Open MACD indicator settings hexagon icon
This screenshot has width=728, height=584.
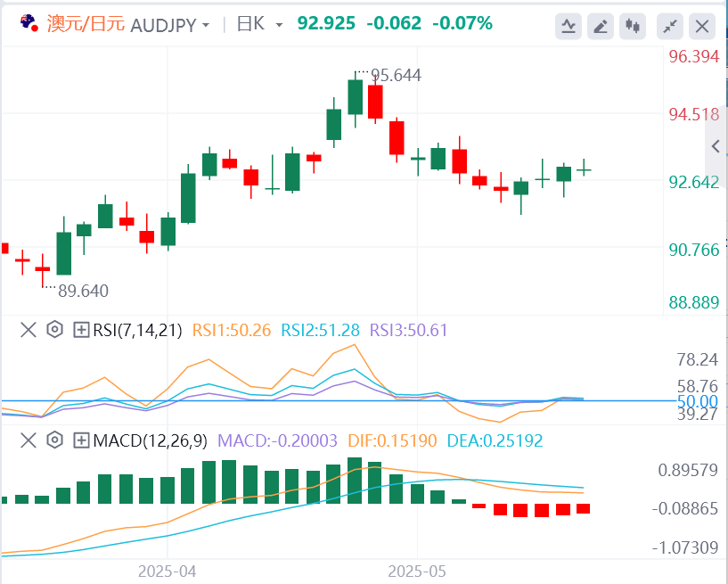pos(54,440)
